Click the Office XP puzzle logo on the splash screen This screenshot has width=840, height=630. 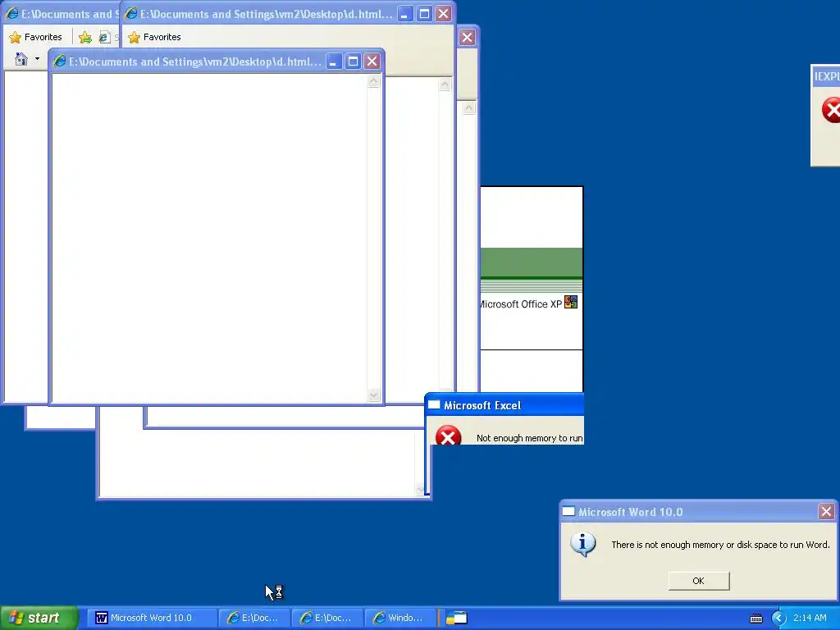571,302
